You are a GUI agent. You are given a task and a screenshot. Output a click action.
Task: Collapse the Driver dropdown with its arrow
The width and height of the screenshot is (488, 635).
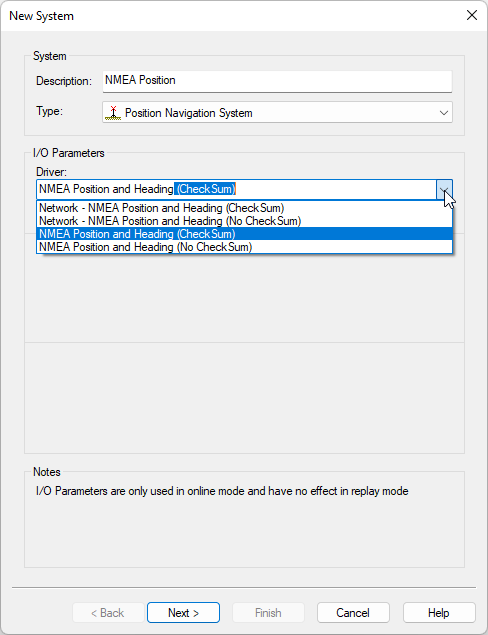click(444, 190)
